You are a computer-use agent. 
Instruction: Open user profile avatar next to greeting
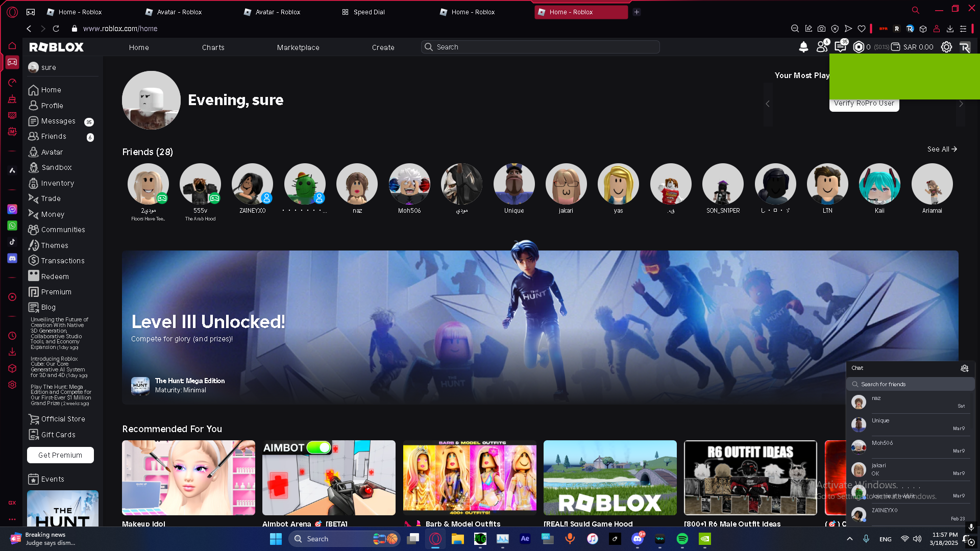point(151,100)
